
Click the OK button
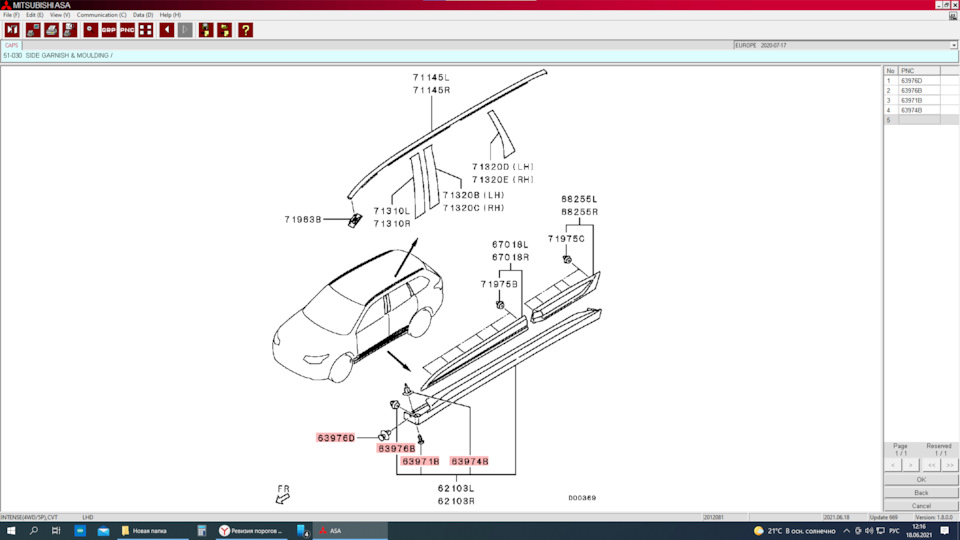(921, 479)
